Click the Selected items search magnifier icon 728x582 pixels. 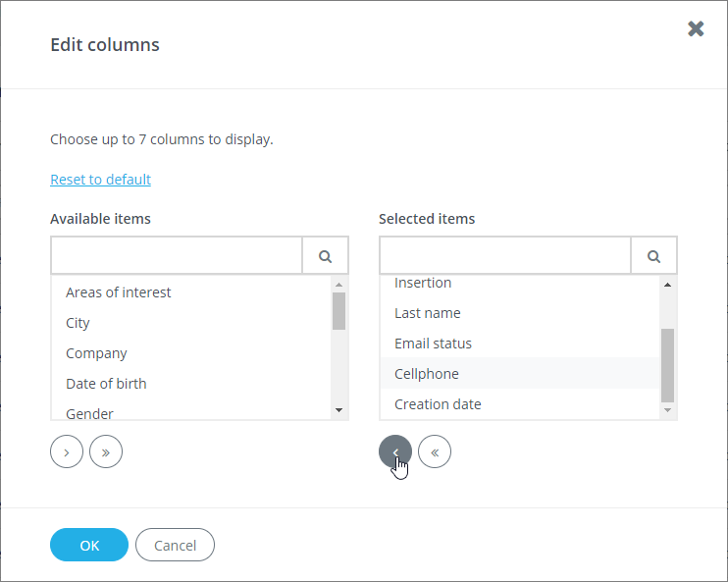[x=653, y=256]
